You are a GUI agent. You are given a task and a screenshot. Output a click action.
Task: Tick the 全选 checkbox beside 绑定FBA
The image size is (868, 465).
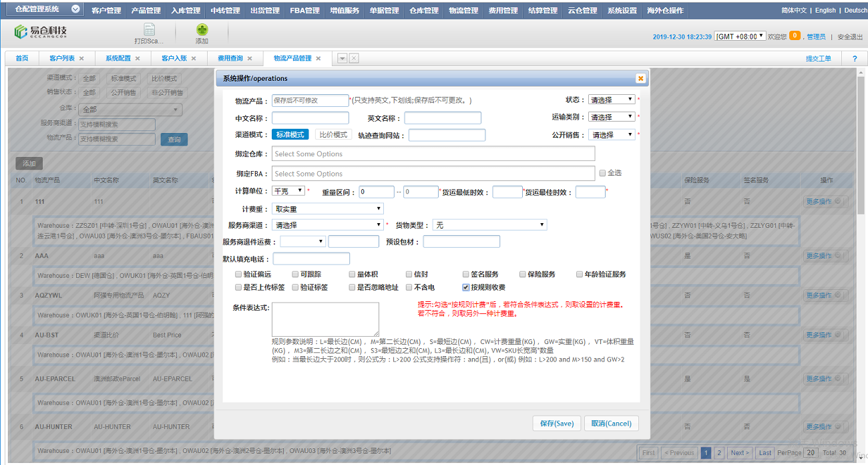[602, 173]
